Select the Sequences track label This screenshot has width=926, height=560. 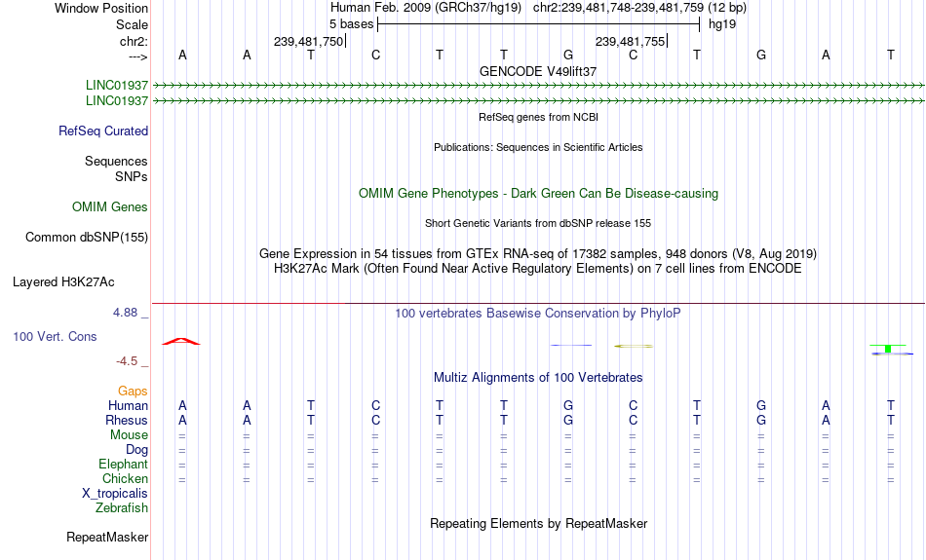pyautogui.click(x=116, y=161)
